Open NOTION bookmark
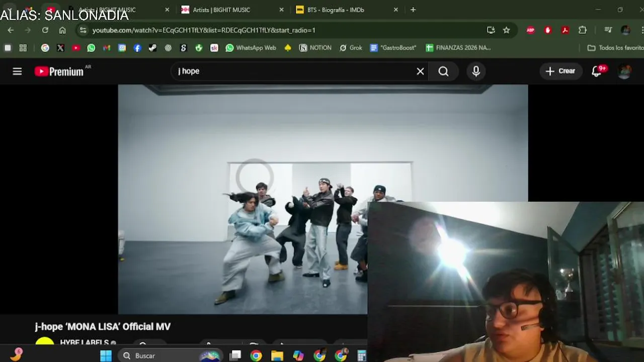 [x=315, y=48]
